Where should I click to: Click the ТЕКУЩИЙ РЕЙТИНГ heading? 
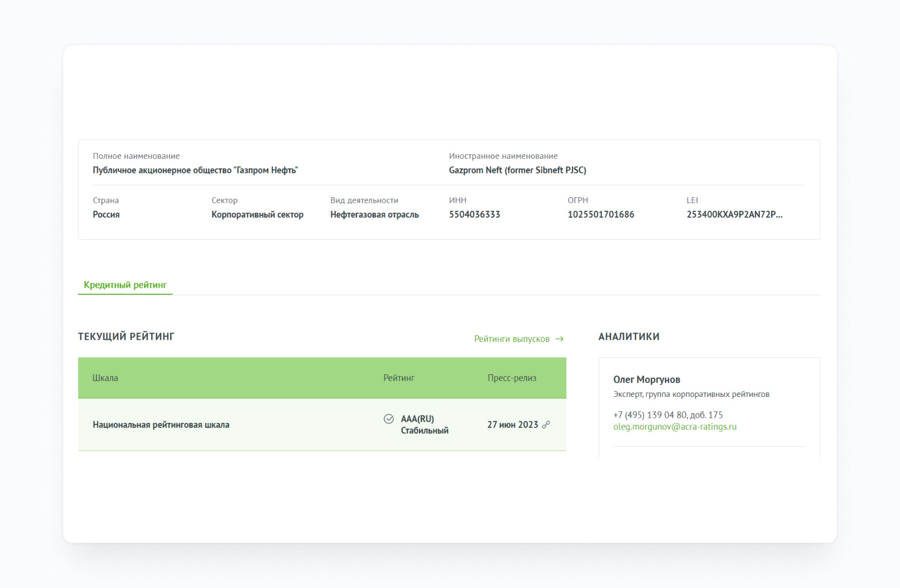pos(126,336)
